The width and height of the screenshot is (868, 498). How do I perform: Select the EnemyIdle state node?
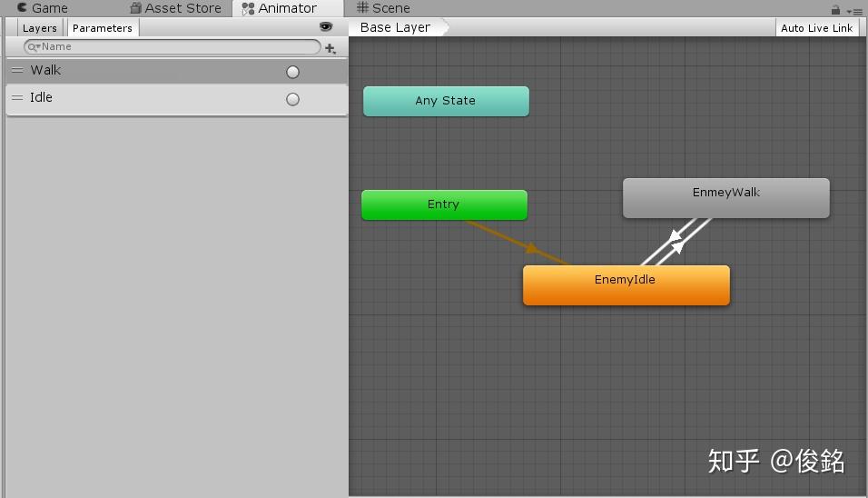(626, 285)
